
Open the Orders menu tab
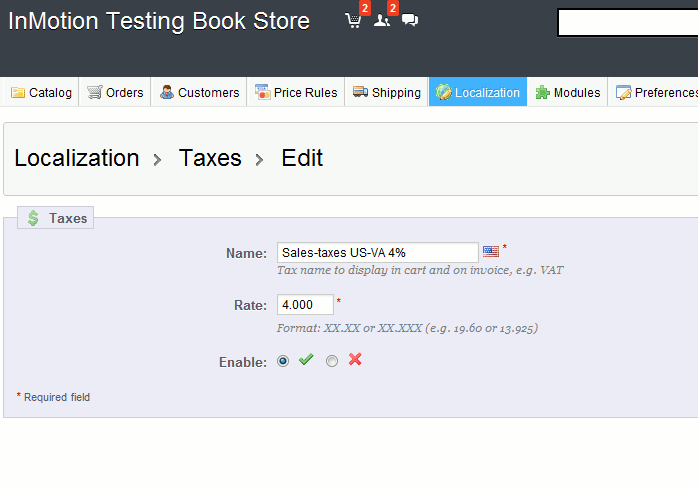[x=115, y=93]
